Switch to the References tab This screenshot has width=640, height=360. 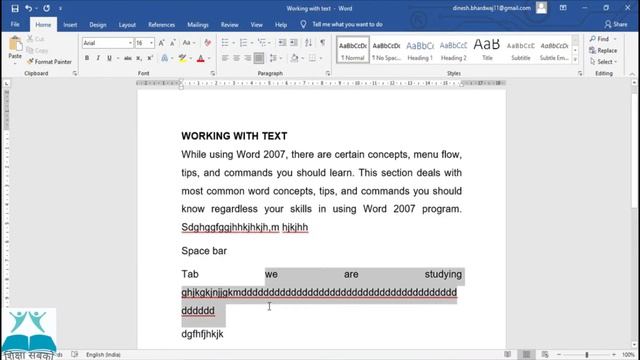click(x=162, y=25)
